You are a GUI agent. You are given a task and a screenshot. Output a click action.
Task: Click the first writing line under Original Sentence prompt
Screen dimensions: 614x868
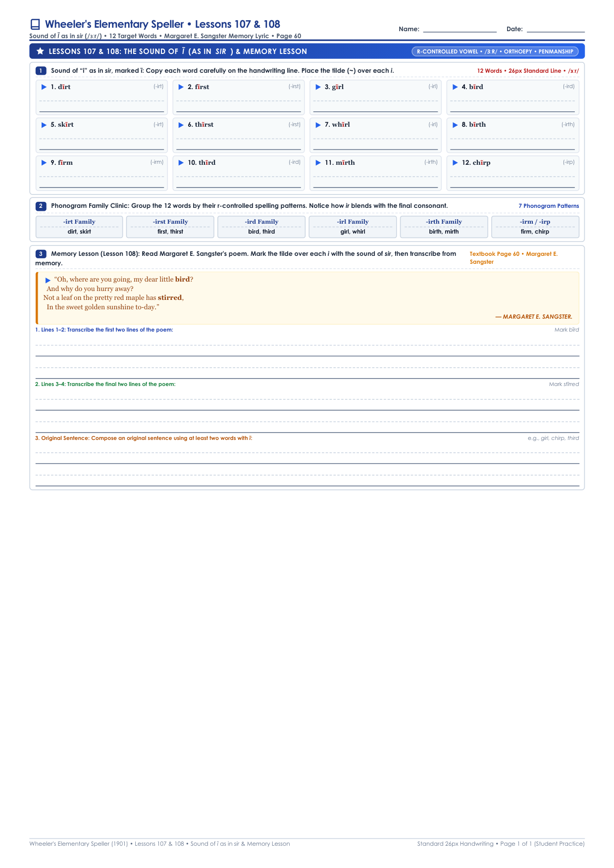point(307,458)
